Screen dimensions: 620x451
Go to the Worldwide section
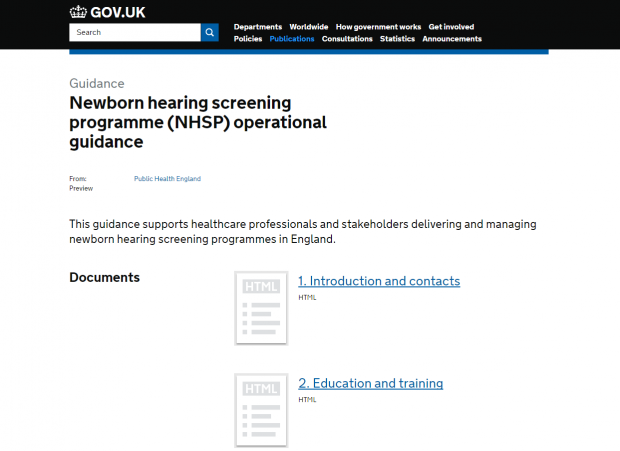(309, 27)
